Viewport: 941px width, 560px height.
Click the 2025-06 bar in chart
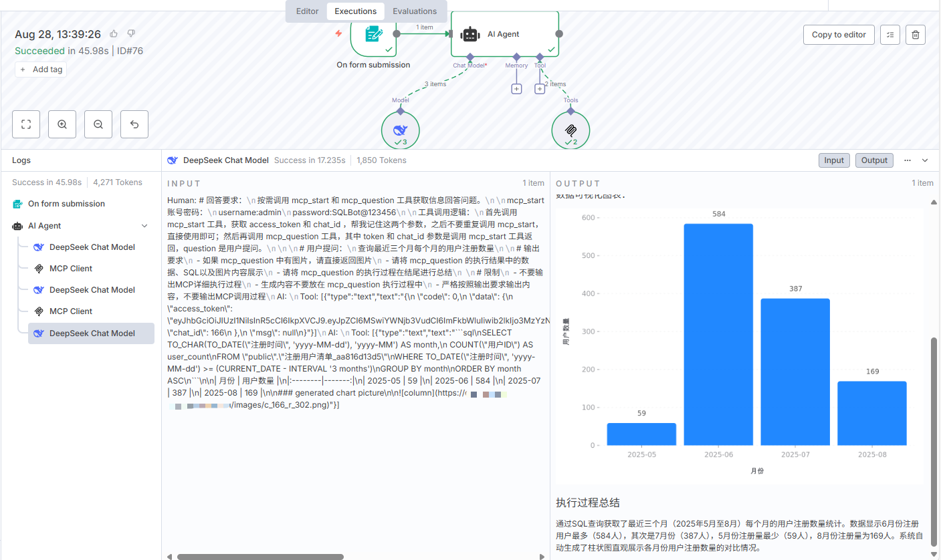(x=718, y=334)
